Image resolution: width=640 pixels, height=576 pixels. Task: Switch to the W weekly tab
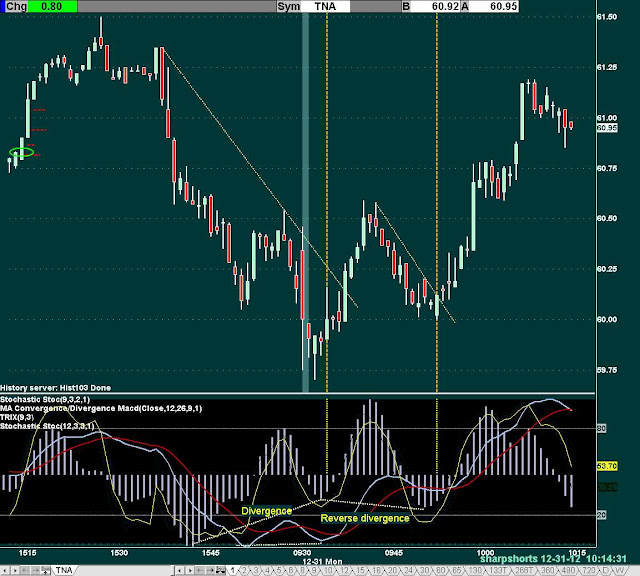[618, 570]
